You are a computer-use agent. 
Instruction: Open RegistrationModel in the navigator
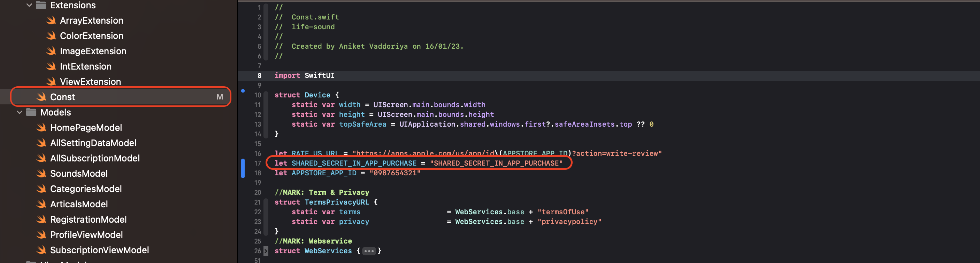[88, 220]
